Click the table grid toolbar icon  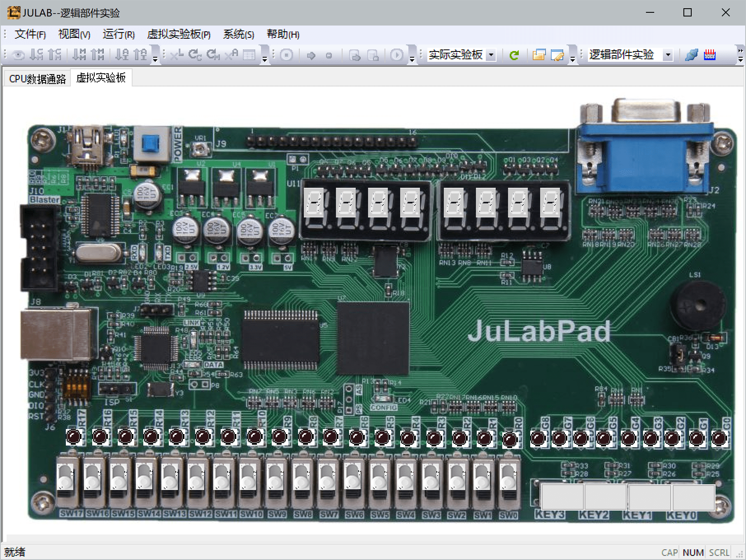click(249, 55)
